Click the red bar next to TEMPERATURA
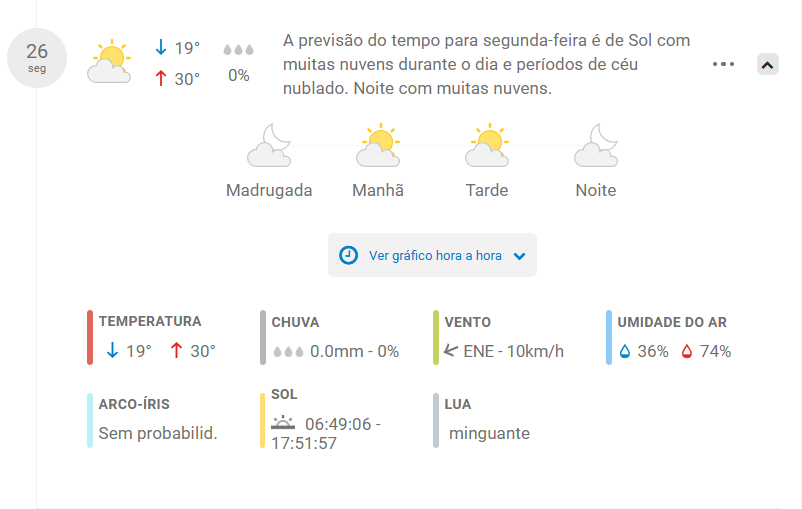 pyautogui.click(x=90, y=338)
